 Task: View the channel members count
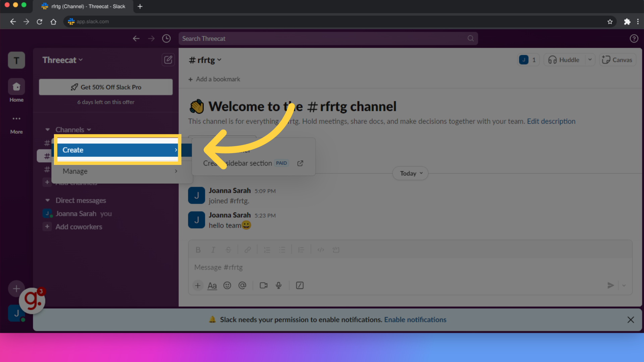coord(528,60)
